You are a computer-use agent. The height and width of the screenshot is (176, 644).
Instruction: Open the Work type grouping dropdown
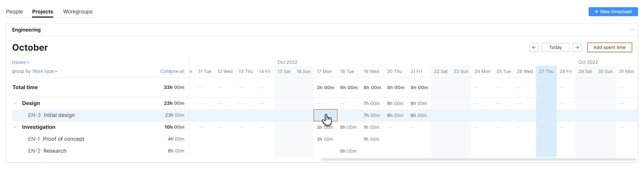coord(44,71)
